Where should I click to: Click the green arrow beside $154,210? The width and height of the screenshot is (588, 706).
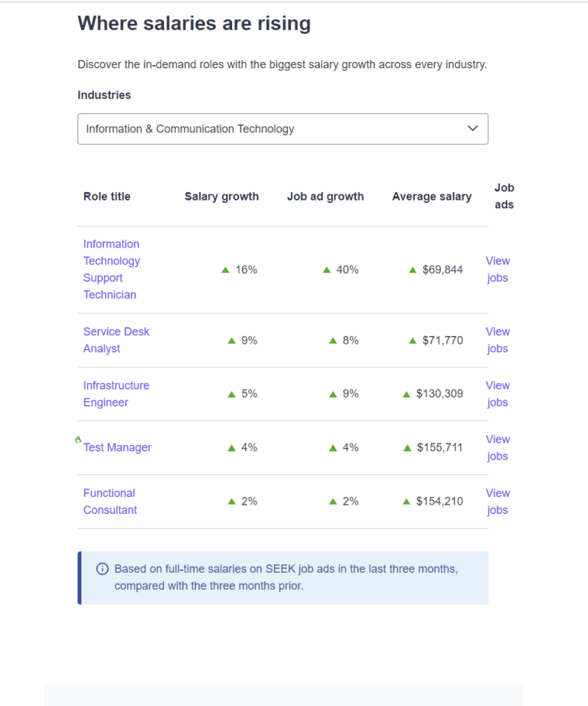(x=406, y=501)
